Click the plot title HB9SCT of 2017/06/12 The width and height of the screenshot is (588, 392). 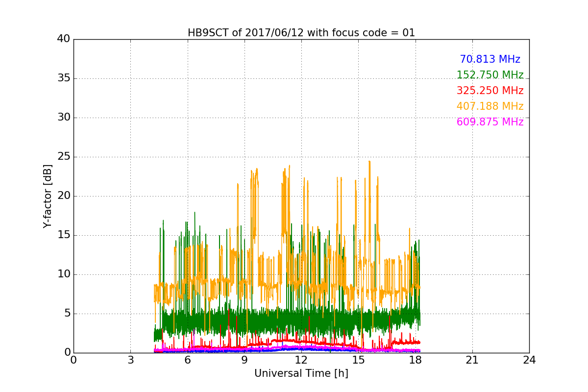pos(301,33)
